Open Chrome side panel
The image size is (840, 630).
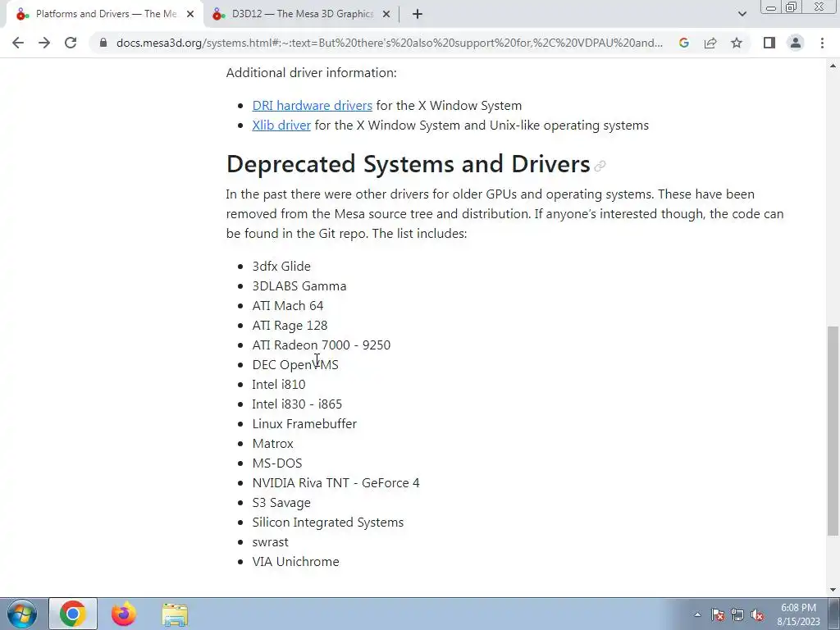[769, 43]
